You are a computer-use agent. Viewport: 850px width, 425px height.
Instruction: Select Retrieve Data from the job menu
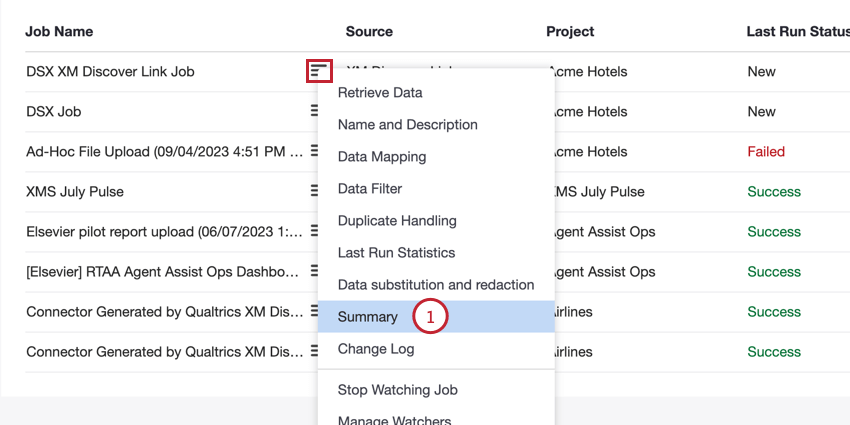click(380, 93)
